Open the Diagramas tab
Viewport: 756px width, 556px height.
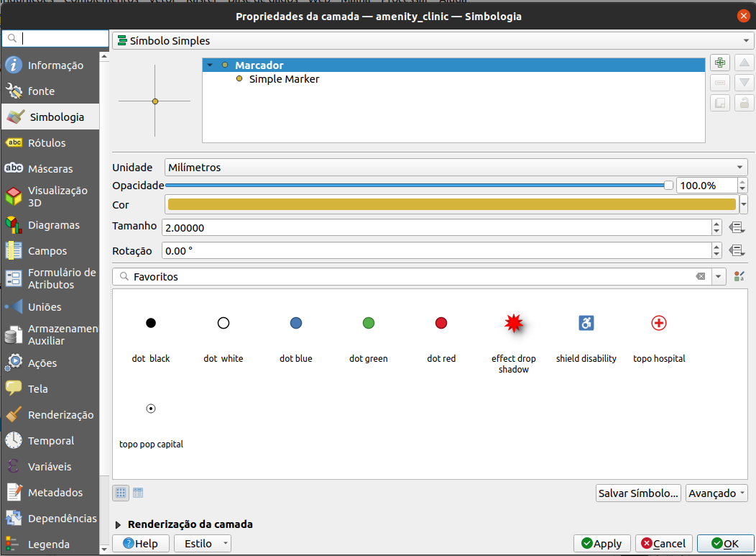click(50, 225)
